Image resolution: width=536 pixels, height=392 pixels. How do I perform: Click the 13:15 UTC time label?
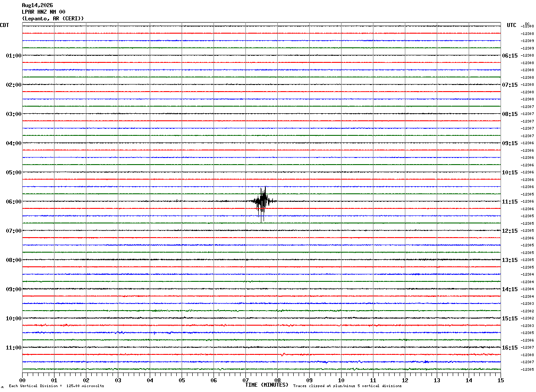click(x=510, y=260)
